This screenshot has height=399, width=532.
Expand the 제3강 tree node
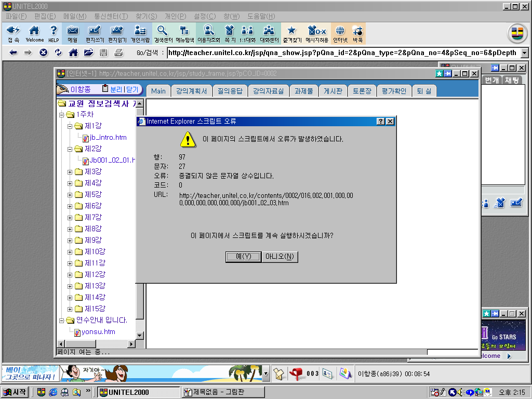(x=70, y=172)
